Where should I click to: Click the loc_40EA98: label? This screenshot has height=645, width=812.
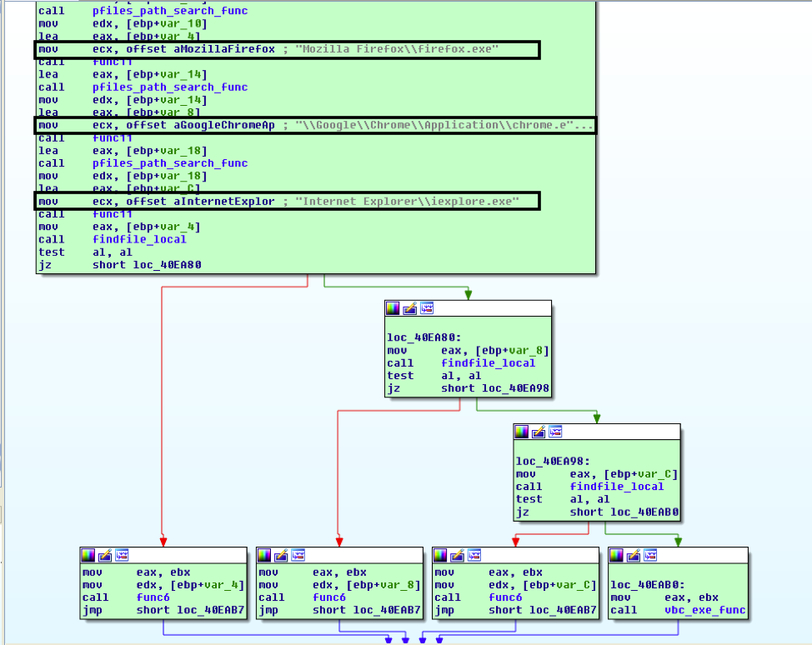[553, 461]
